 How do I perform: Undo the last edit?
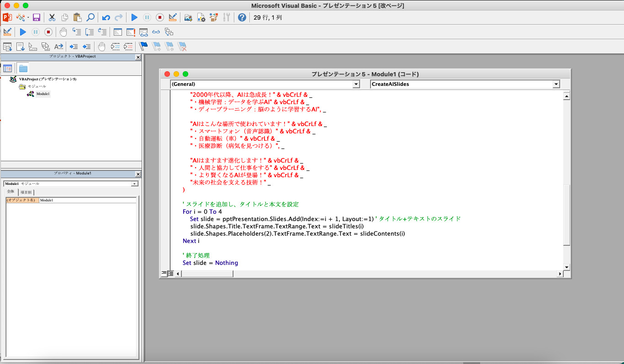pos(106,17)
